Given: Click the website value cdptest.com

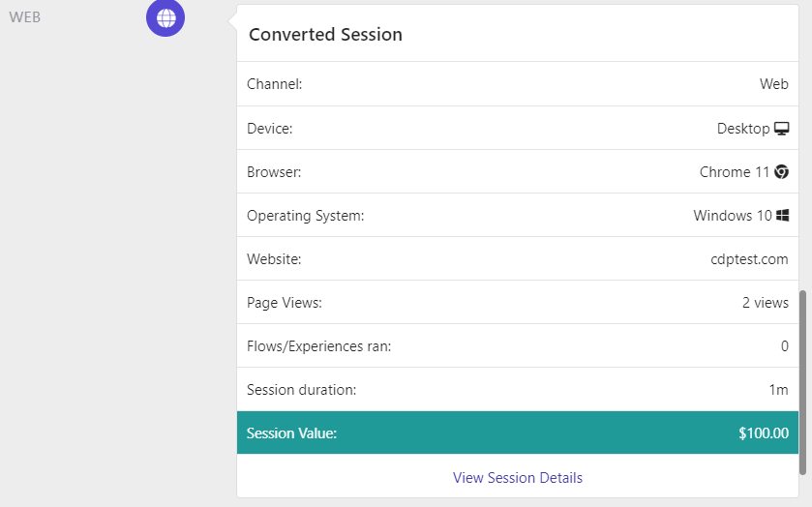Looking at the screenshot, I should [749, 259].
